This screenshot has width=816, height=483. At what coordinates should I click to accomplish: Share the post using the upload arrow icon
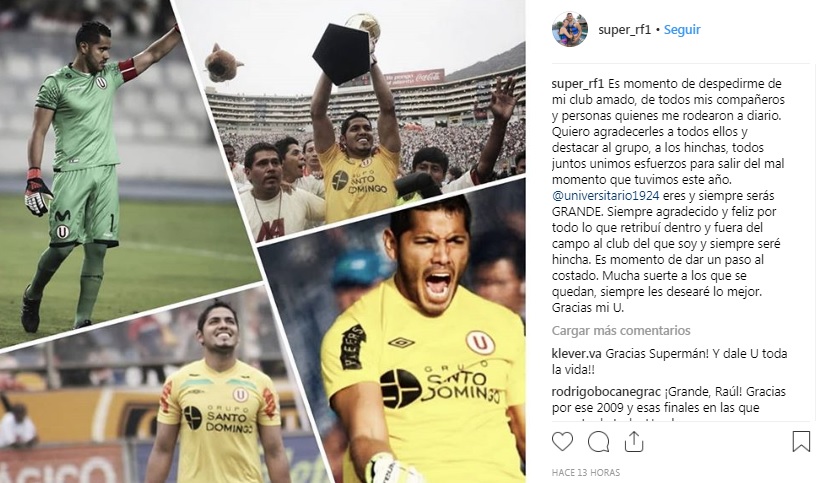pos(633,442)
